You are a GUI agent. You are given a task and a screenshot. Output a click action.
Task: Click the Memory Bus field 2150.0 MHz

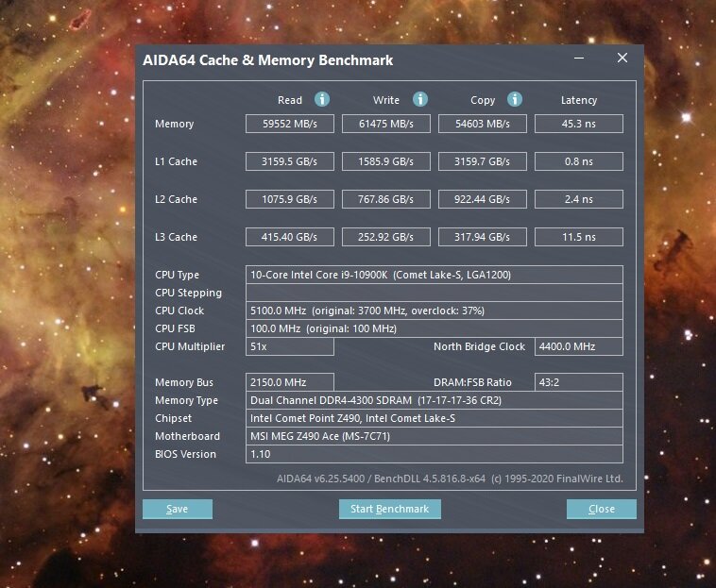[289, 382]
